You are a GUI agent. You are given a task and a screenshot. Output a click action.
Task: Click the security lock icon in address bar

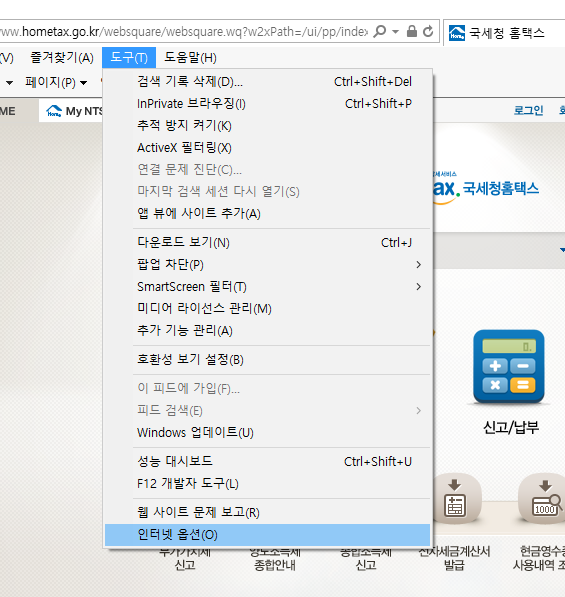point(412,31)
